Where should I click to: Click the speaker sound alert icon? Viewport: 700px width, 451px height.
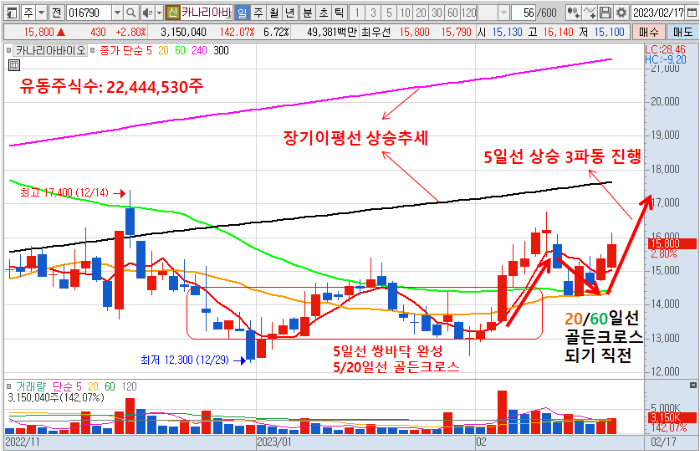146,13
